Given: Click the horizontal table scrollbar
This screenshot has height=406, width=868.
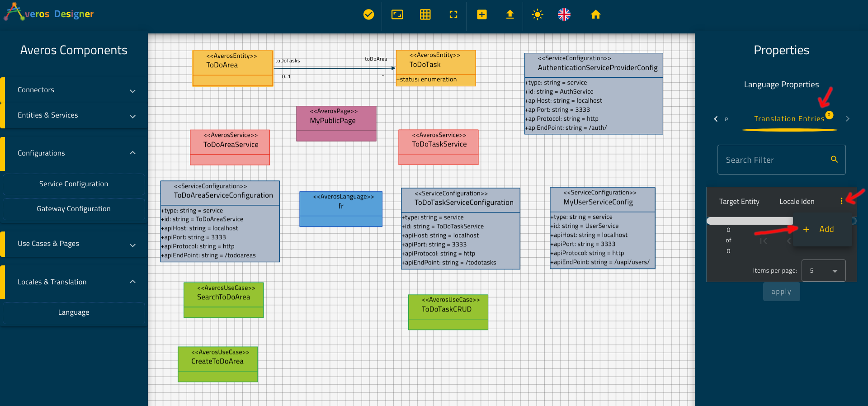Looking at the screenshot, I should 750,221.
